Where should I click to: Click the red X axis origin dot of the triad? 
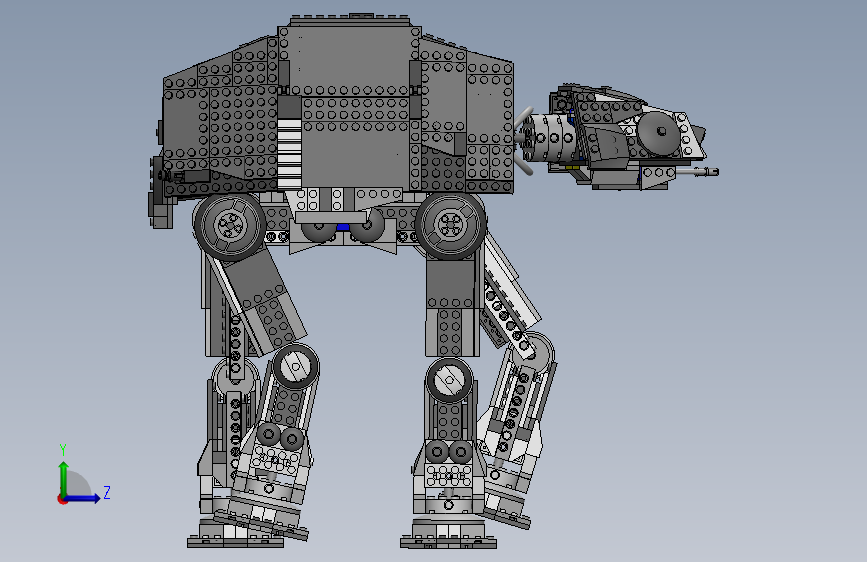[62, 499]
